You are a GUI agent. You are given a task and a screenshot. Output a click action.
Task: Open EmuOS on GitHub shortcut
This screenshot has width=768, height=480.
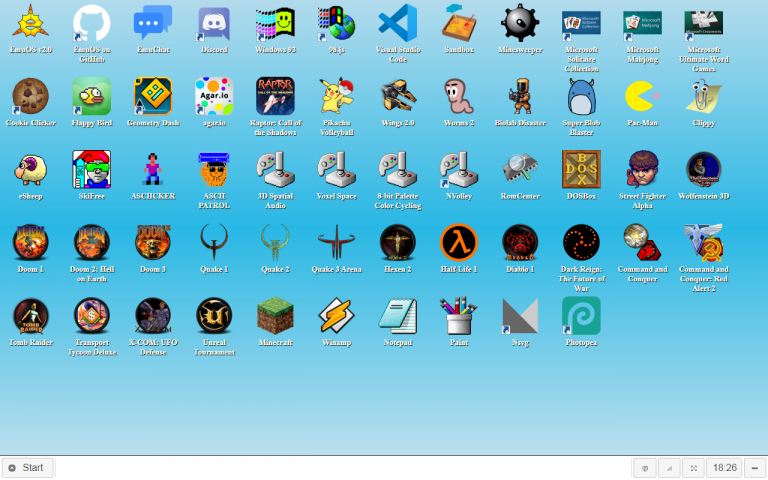[x=92, y=23]
